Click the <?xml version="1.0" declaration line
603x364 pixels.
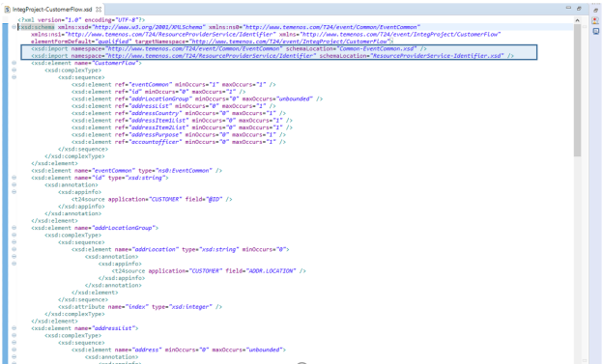coord(81,19)
